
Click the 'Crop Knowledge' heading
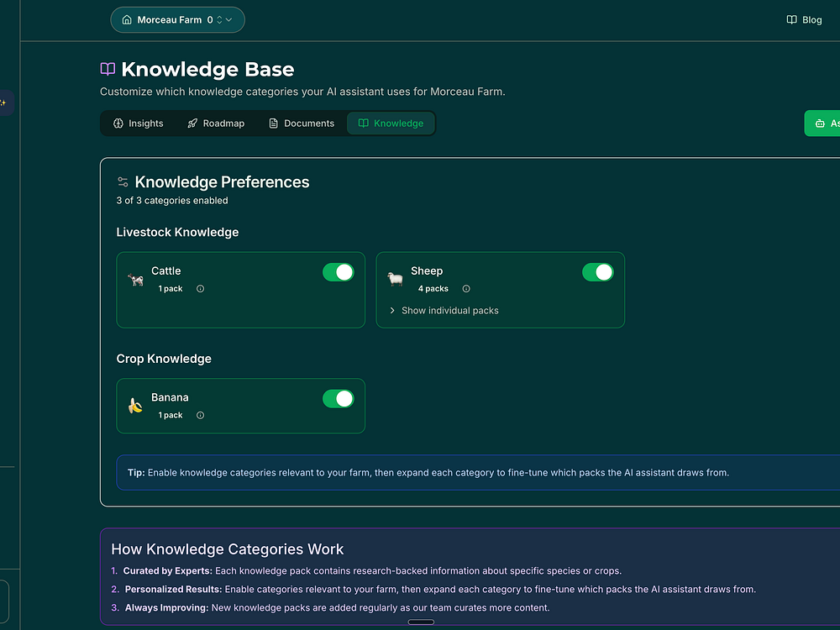point(164,359)
